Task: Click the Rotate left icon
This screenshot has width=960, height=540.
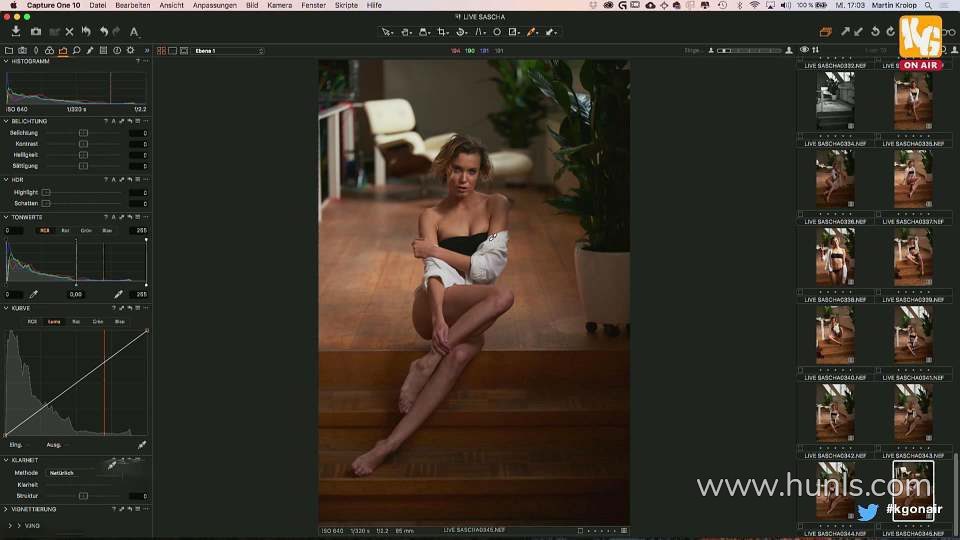Action: click(875, 32)
